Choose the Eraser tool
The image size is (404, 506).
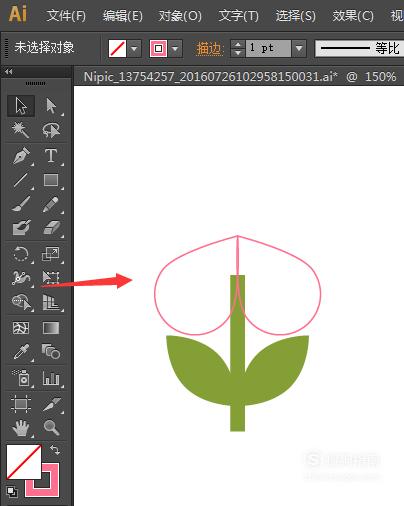point(51,228)
